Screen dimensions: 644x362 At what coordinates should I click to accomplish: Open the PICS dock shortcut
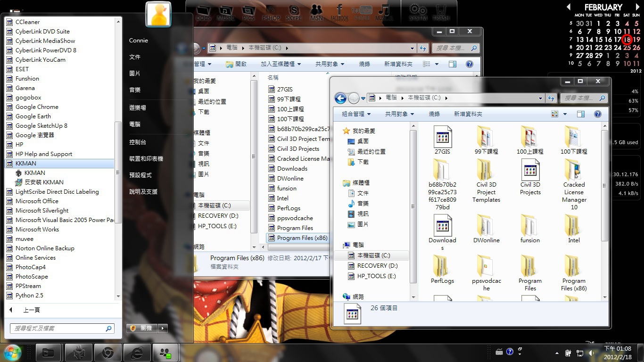tap(248, 12)
